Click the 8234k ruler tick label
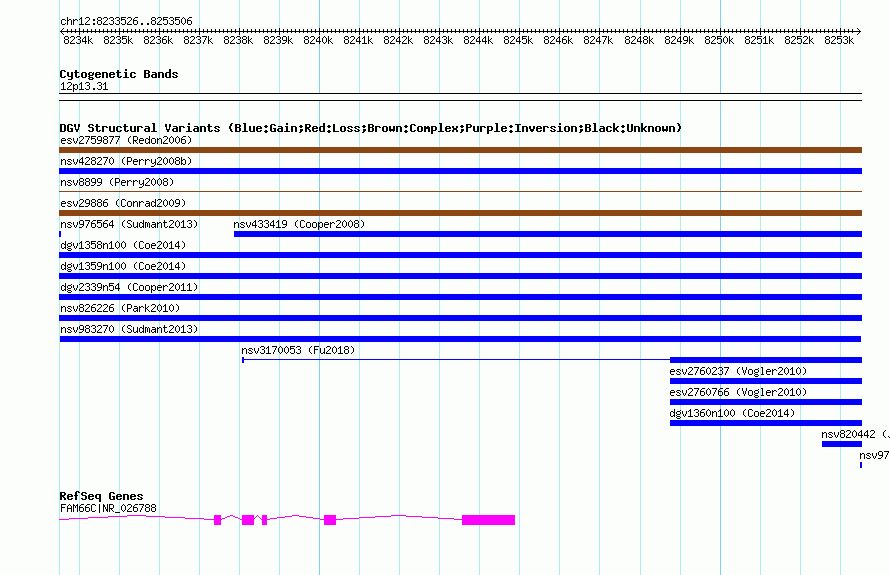The width and height of the screenshot is (890, 575). 78,40
